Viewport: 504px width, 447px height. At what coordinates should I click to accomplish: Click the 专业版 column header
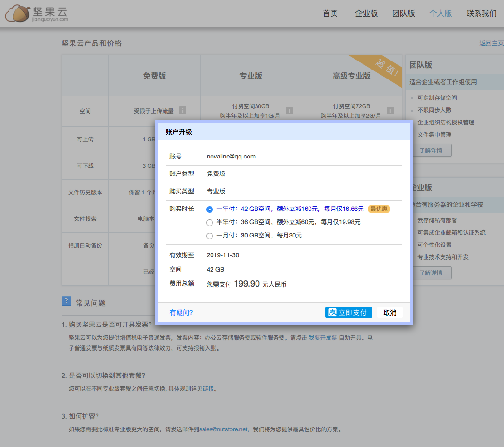[251, 76]
